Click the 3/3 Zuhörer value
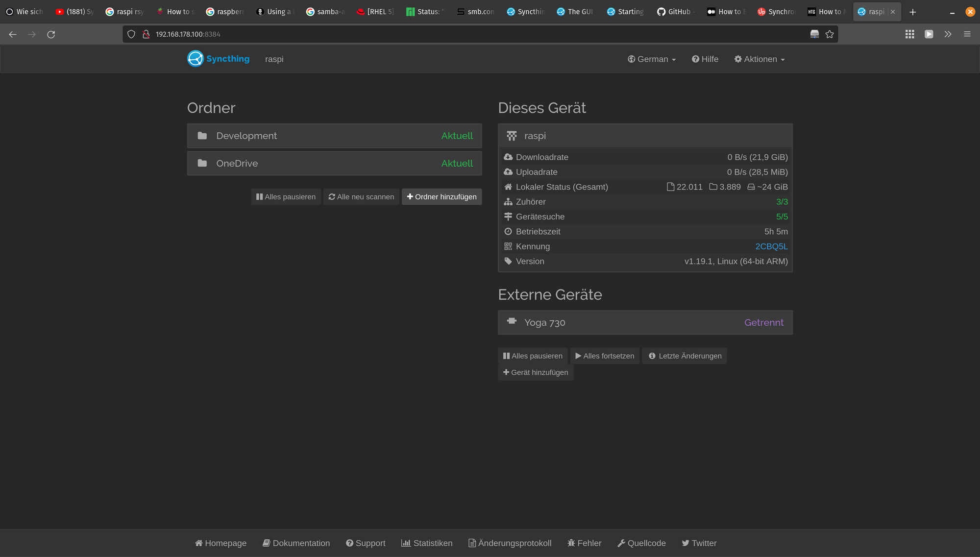Image resolution: width=980 pixels, height=557 pixels. click(x=782, y=202)
